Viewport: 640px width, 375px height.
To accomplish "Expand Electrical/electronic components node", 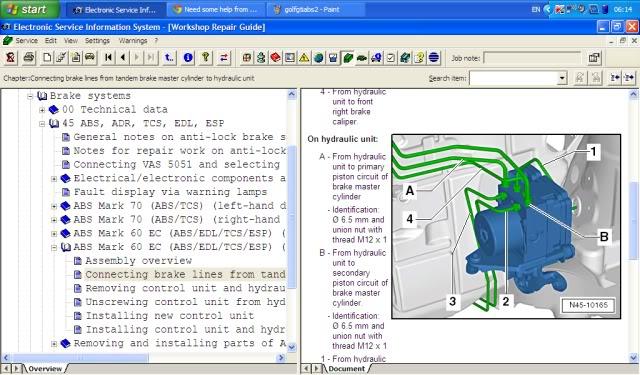I will [54, 179].
